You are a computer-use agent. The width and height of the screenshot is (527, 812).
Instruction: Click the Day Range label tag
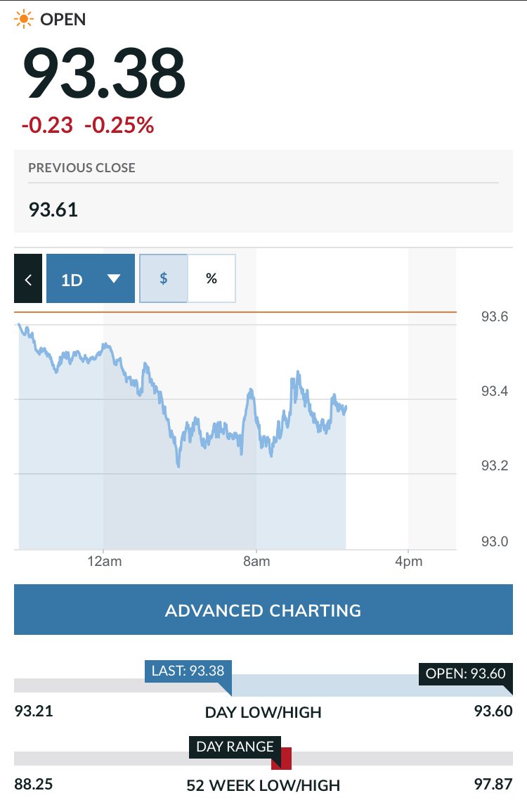point(235,747)
